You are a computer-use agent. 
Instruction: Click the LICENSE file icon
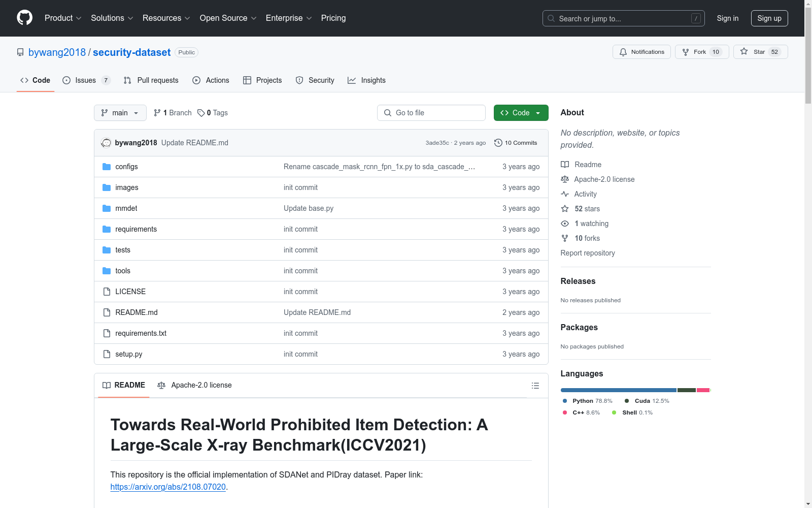[x=107, y=292]
